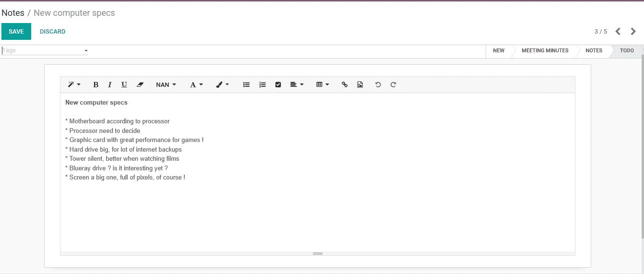Screen dimensions: 644x274
Task: Click the "Blueray drive" line
Action: [117, 168]
